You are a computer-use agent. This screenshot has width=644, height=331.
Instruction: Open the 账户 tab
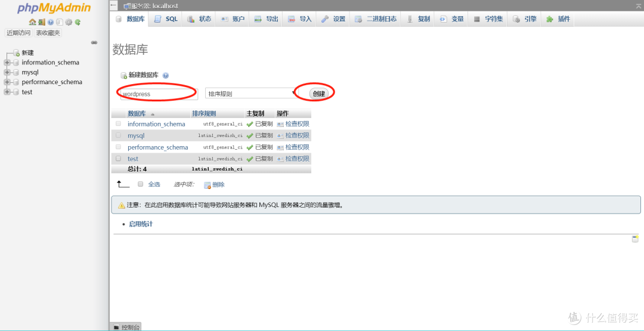(233, 19)
